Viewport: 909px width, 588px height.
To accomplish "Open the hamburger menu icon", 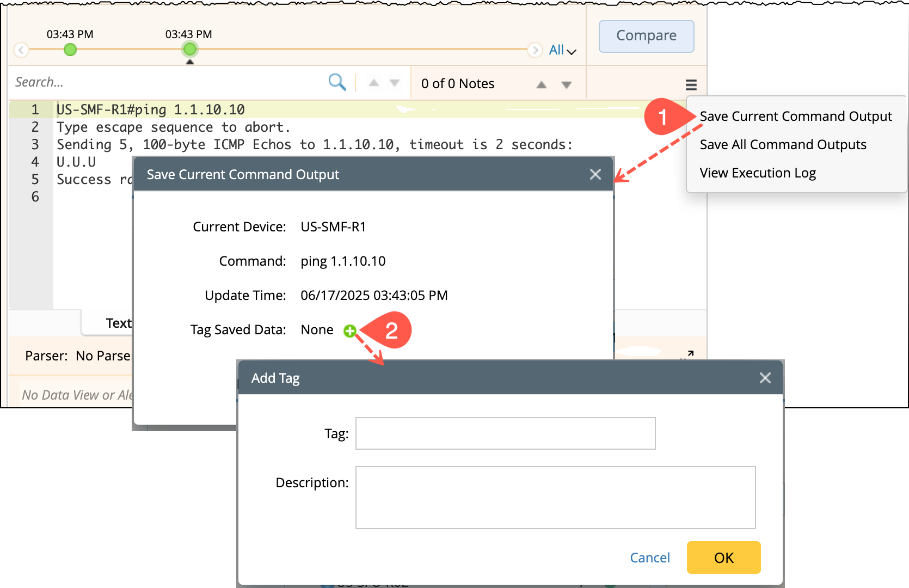I will point(691,85).
